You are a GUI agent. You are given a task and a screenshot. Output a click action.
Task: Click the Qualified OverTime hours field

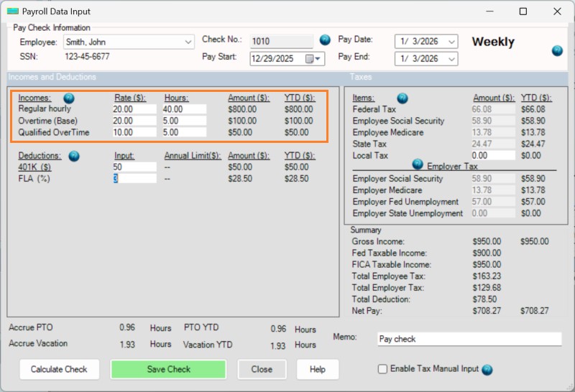185,132
